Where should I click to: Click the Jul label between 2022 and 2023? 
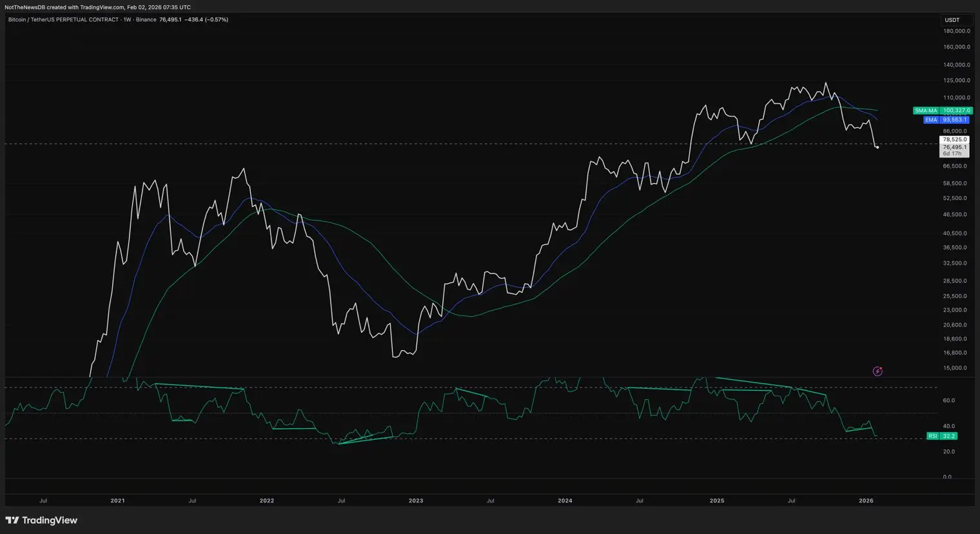pyautogui.click(x=341, y=500)
